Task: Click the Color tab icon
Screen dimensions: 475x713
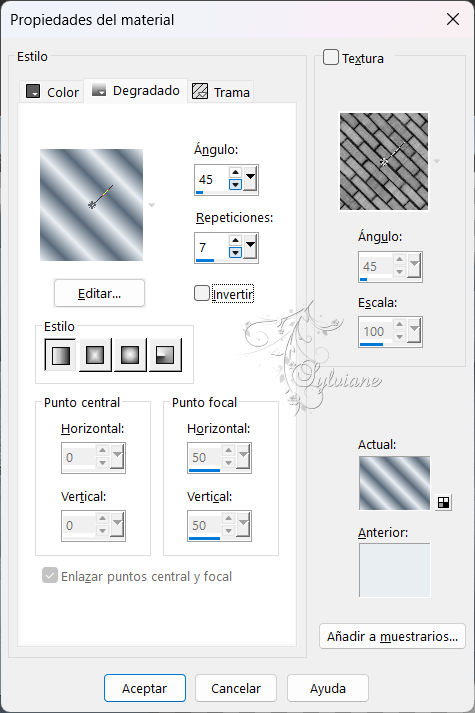Action: tap(33, 91)
